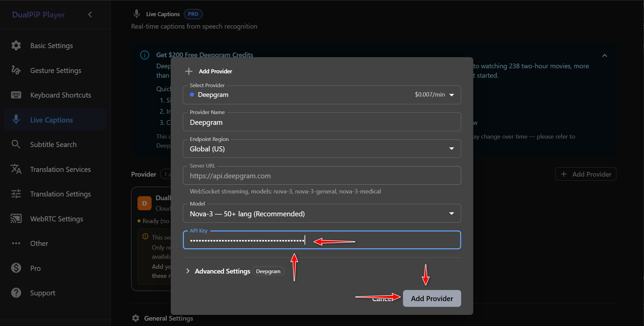Collapse the DualPiP Player sidebar arrow

tap(90, 14)
